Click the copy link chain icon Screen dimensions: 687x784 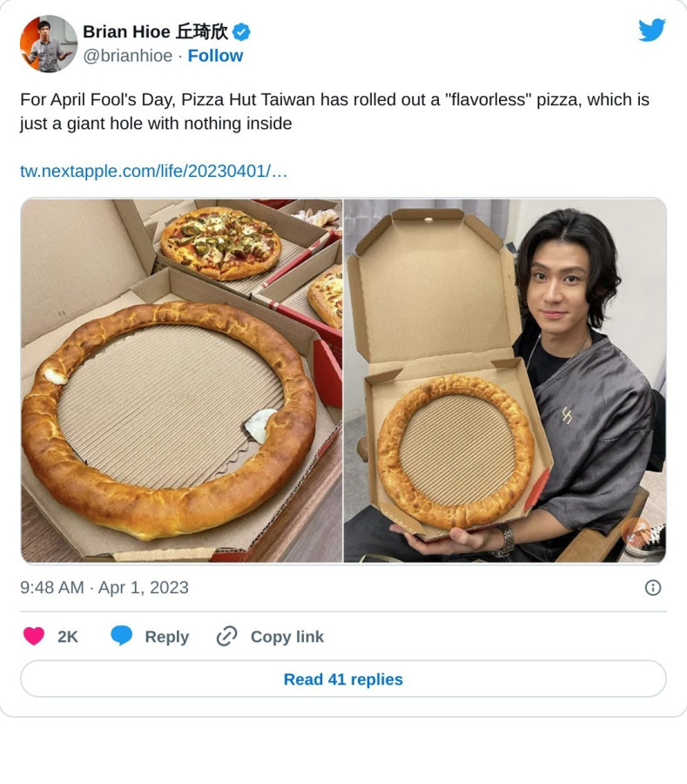[x=226, y=637]
